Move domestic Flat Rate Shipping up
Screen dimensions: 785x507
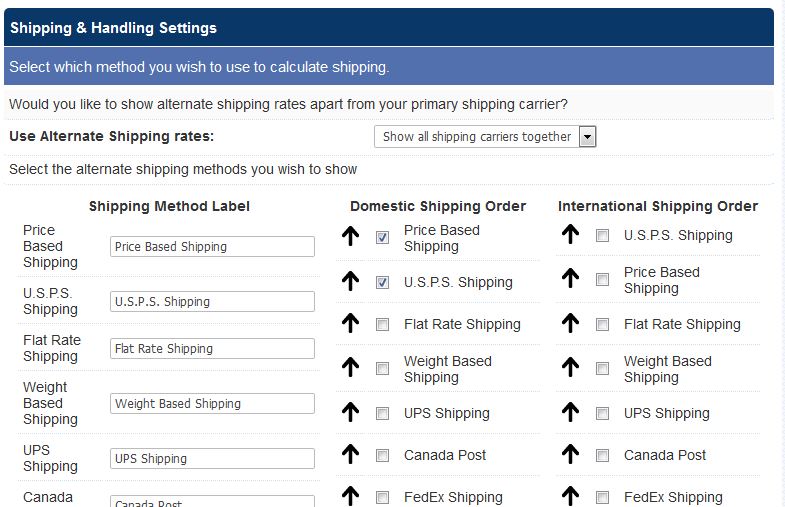[x=350, y=324]
